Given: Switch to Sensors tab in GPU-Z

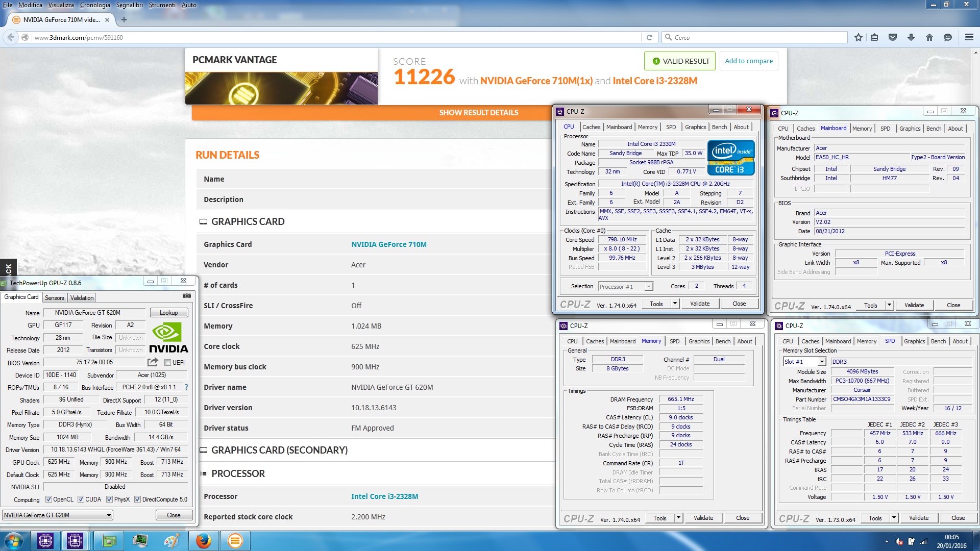Looking at the screenshot, I should pyautogui.click(x=55, y=298).
